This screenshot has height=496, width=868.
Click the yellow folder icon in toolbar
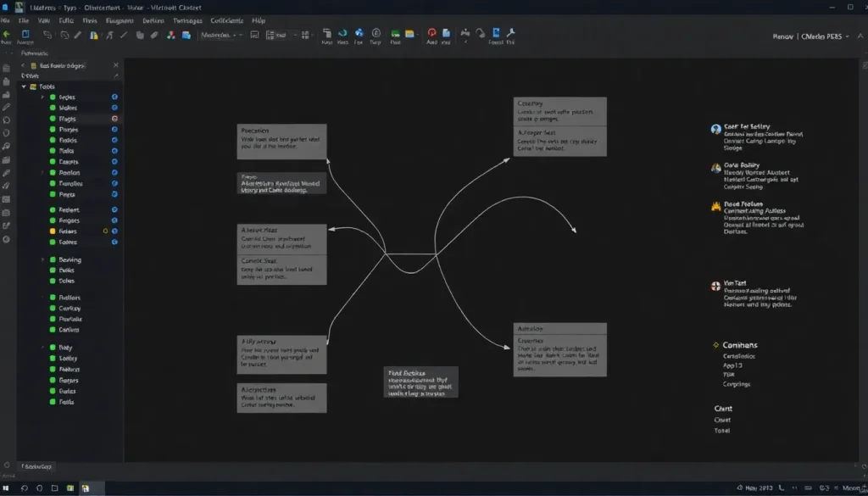tap(409, 36)
